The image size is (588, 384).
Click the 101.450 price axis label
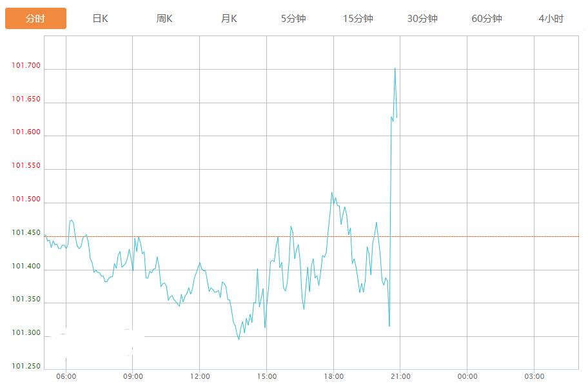pyautogui.click(x=26, y=233)
